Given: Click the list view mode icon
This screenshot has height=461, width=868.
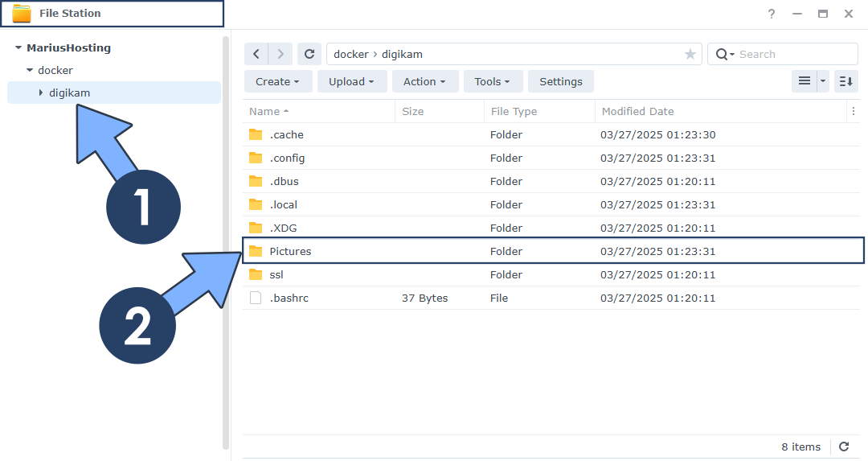Looking at the screenshot, I should click(804, 81).
